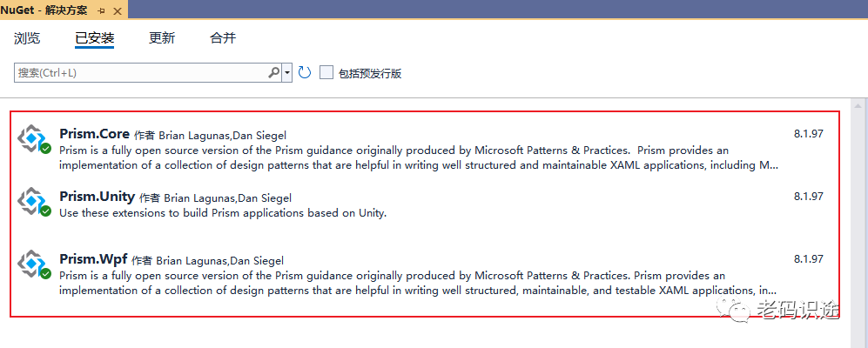Click the magnifier search icon
868x348 pixels.
tap(273, 72)
